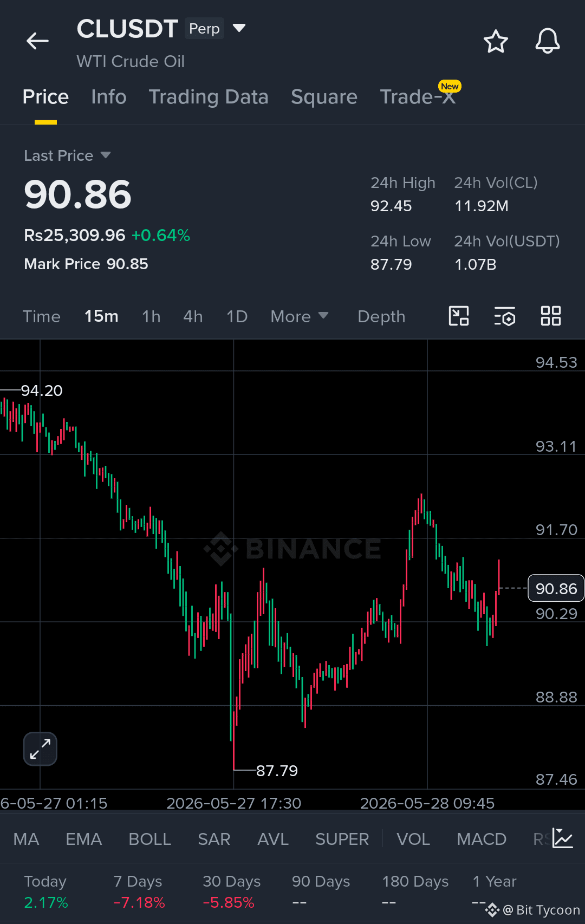The width and height of the screenshot is (585, 924).
Task: Switch to the Depth chart
Action: pos(381,316)
